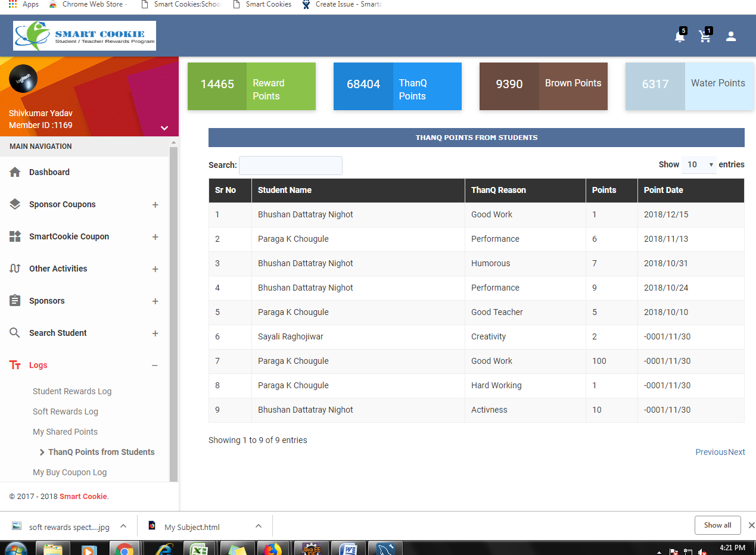Click the Previous pagination link
The width and height of the screenshot is (756, 555).
point(711,452)
